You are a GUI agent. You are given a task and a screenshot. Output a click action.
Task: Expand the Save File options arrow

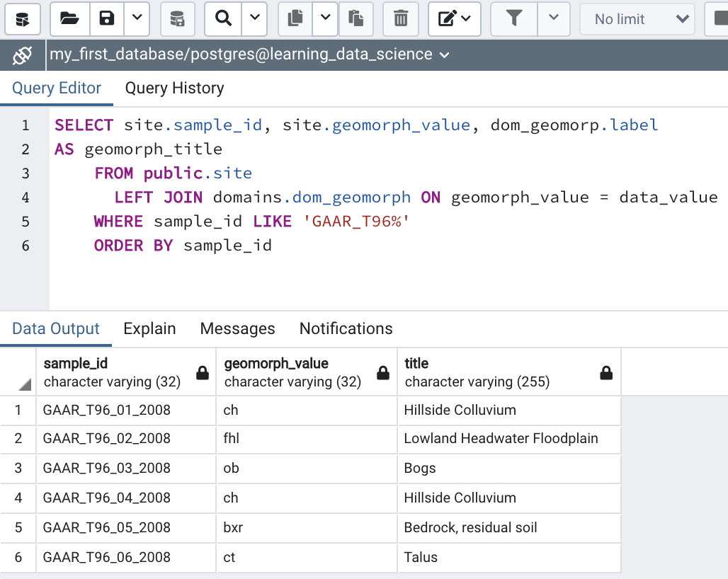(137, 19)
